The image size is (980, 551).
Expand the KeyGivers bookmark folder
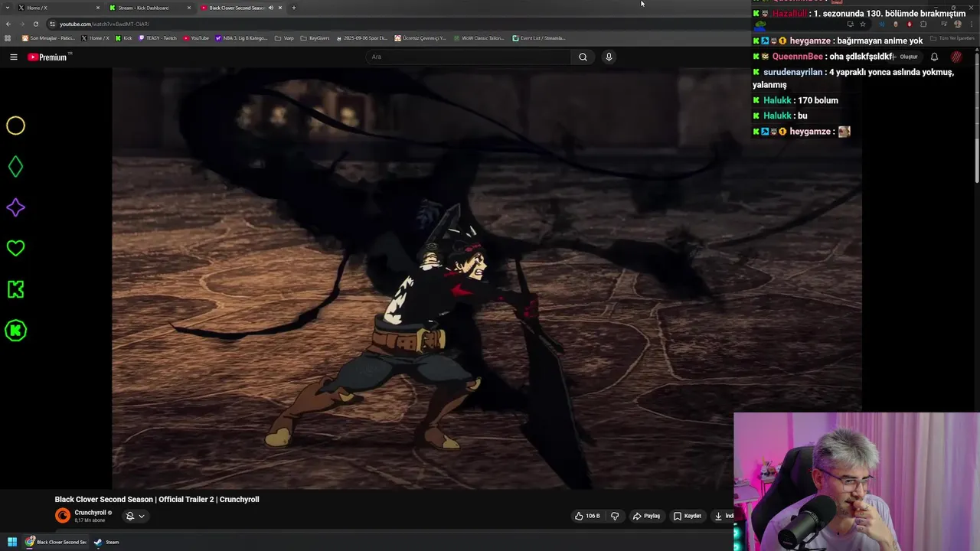(315, 38)
